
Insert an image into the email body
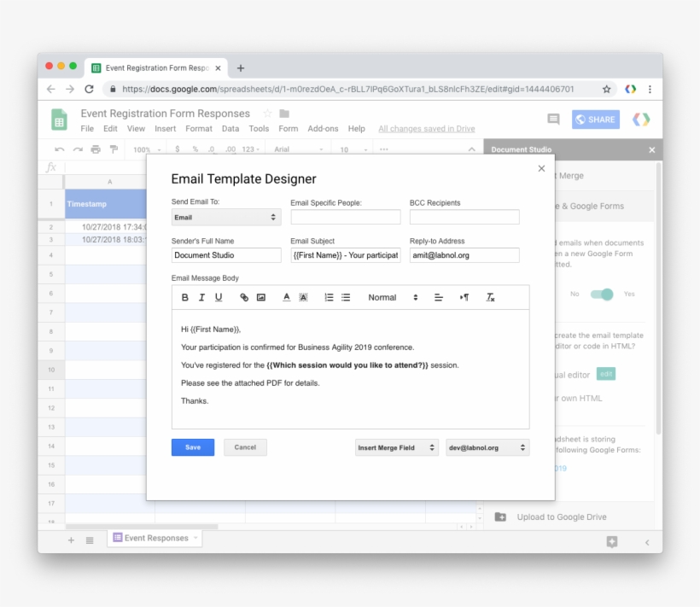coord(260,297)
